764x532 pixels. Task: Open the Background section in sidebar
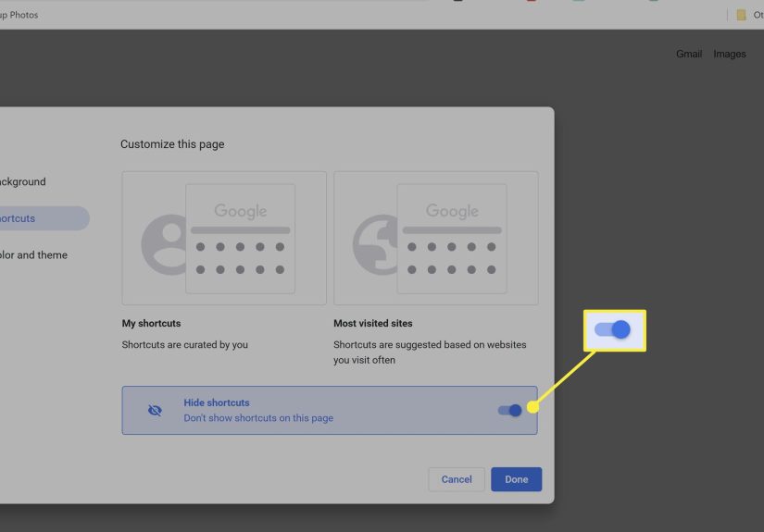[22, 181]
